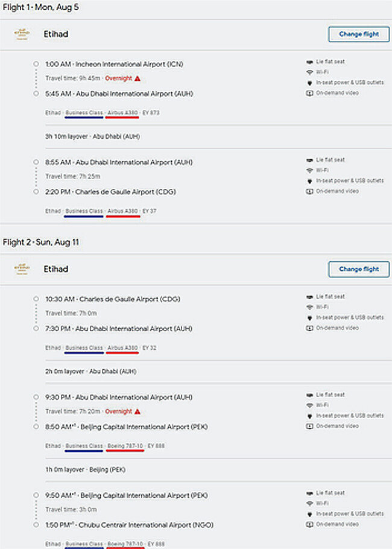Click underlined Airbus A380 on flight EY 37
This screenshot has width=392, height=549.
pyautogui.click(x=122, y=211)
